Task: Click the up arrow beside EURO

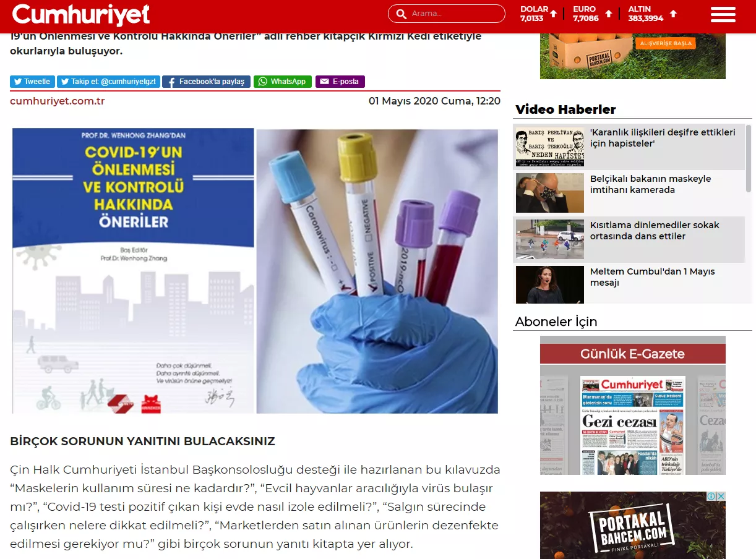Action: [x=609, y=14]
